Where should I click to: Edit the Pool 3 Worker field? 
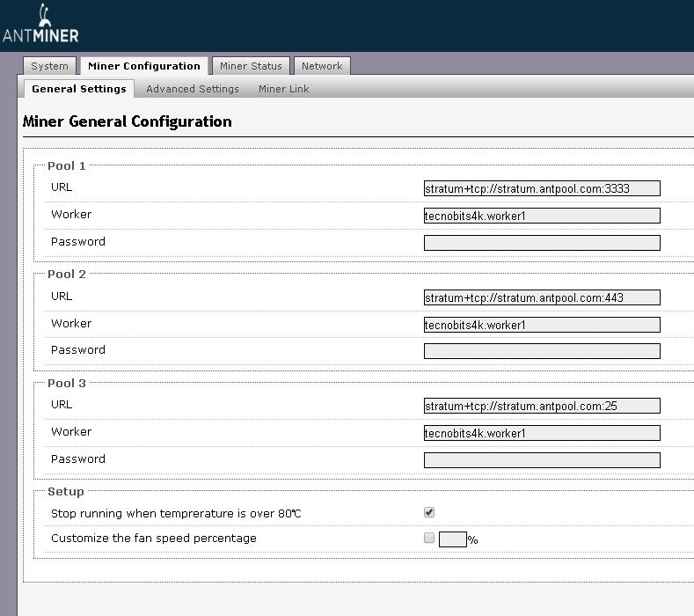point(542,433)
